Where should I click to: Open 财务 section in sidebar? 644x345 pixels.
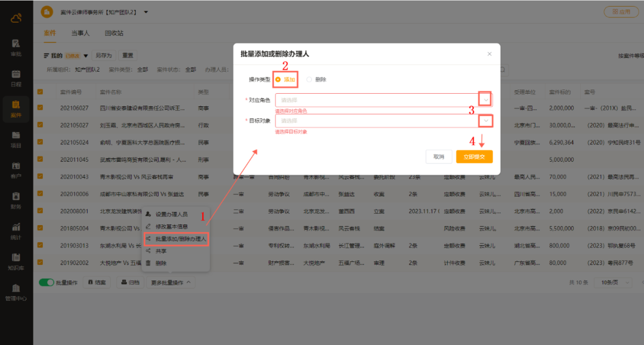16,200
